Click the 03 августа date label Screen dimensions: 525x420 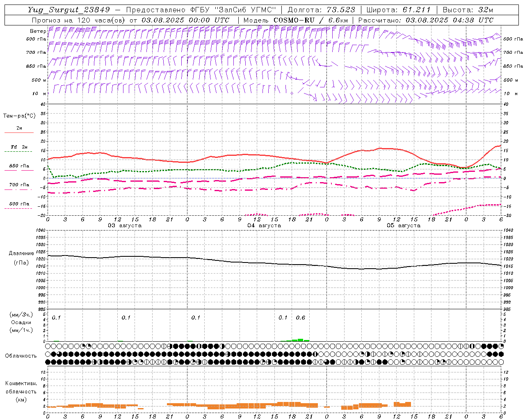pos(125,226)
